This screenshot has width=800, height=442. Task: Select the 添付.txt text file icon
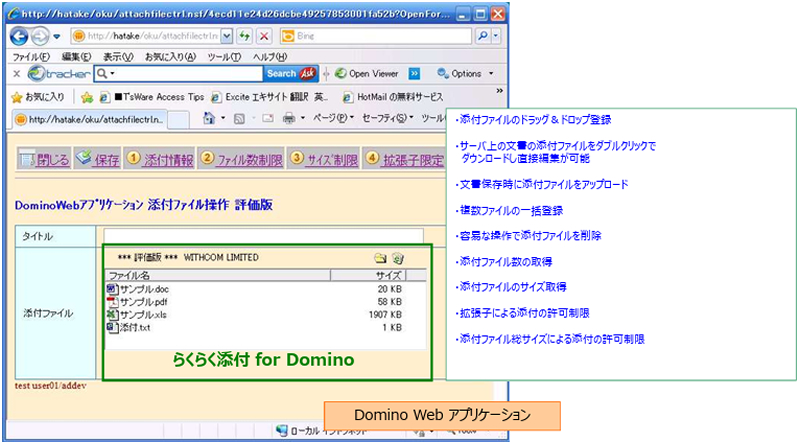(x=112, y=327)
